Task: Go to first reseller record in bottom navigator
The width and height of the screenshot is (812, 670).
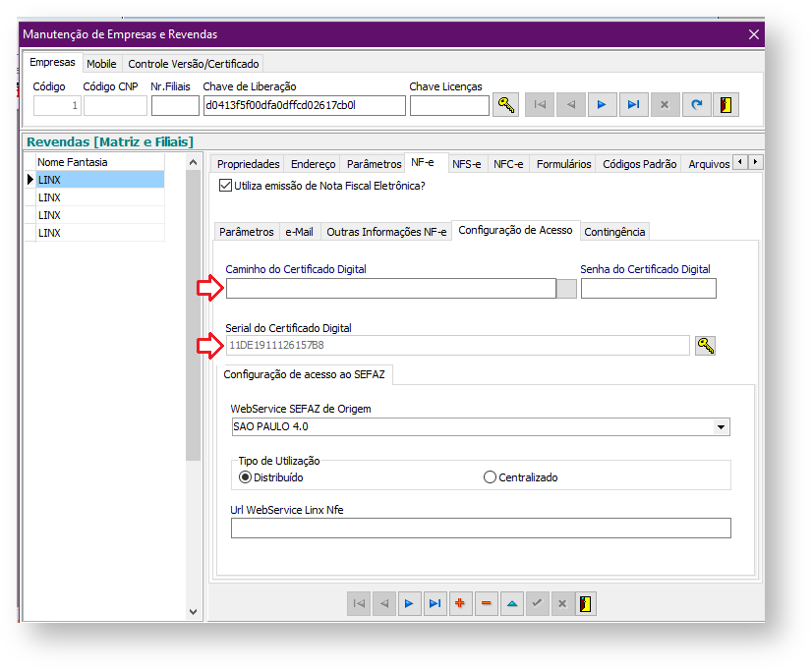Action: pos(359,604)
